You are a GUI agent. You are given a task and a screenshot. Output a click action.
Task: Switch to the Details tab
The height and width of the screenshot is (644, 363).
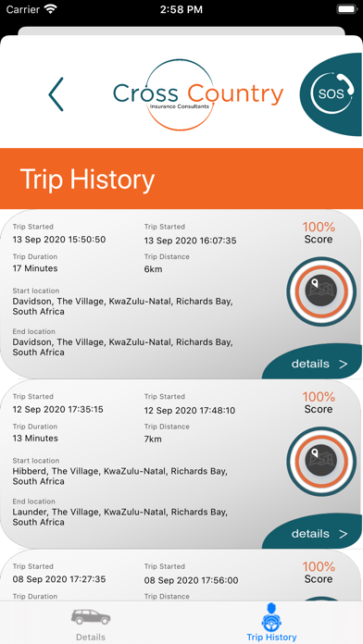pos(91,623)
